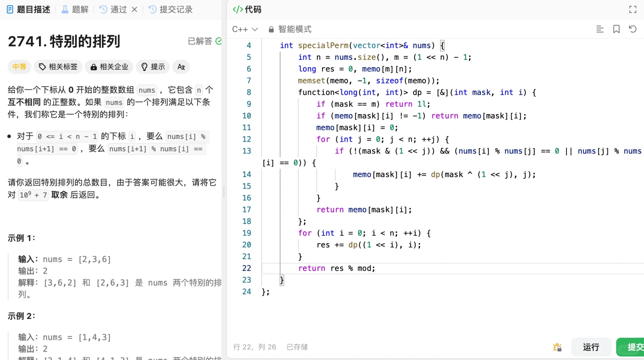Format code with the align icon
This screenshot has width=644, height=360.
tap(600, 29)
